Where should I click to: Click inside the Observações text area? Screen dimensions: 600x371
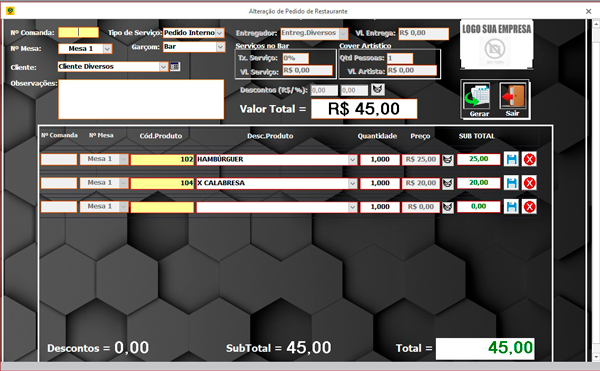(141, 99)
